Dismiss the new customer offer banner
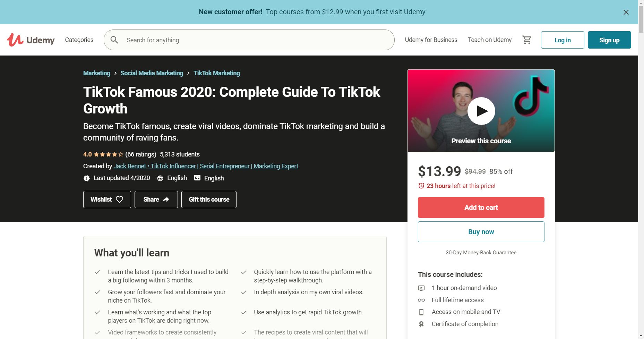 click(626, 12)
